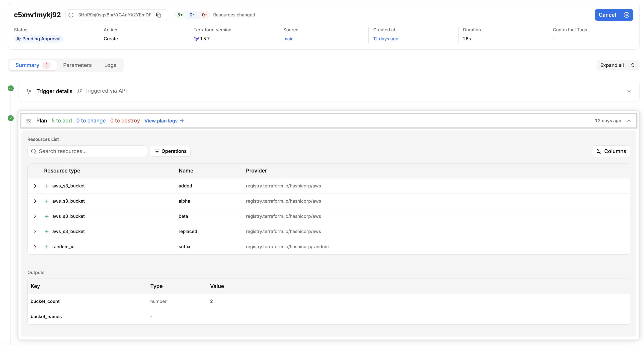Image resolution: width=644 pixels, height=345 pixels.
Task: Click the Trigger details cursor icon
Action: pyautogui.click(x=29, y=91)
